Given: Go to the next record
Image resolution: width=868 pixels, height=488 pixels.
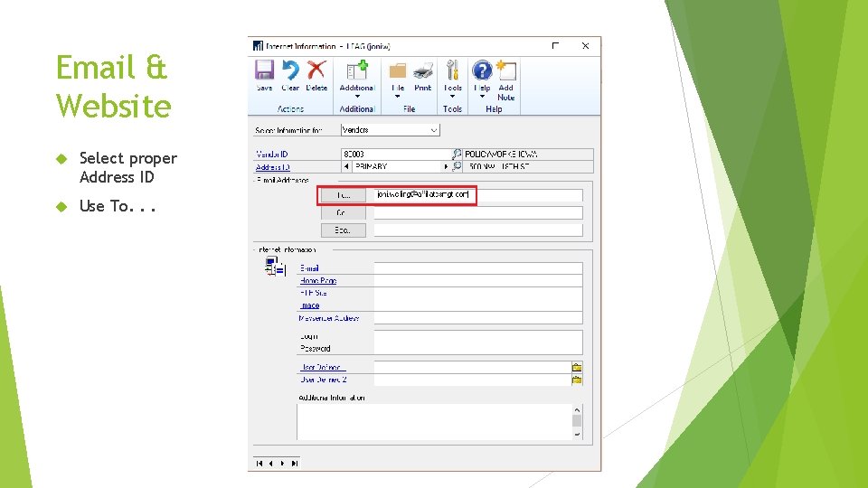Looking at the screenshot, I should (x=282, y=463).
